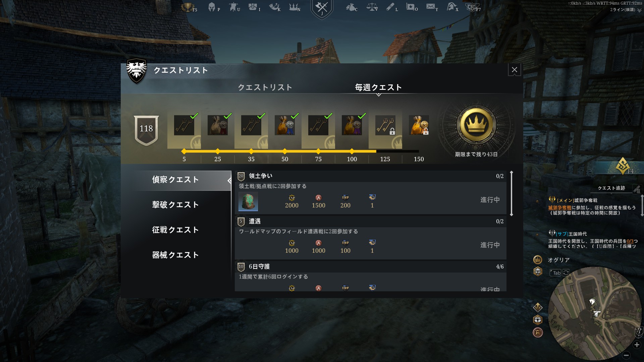Open the helmet icon menu (P)
This screenshot has height=362, width=644.
tap(212, 7)
